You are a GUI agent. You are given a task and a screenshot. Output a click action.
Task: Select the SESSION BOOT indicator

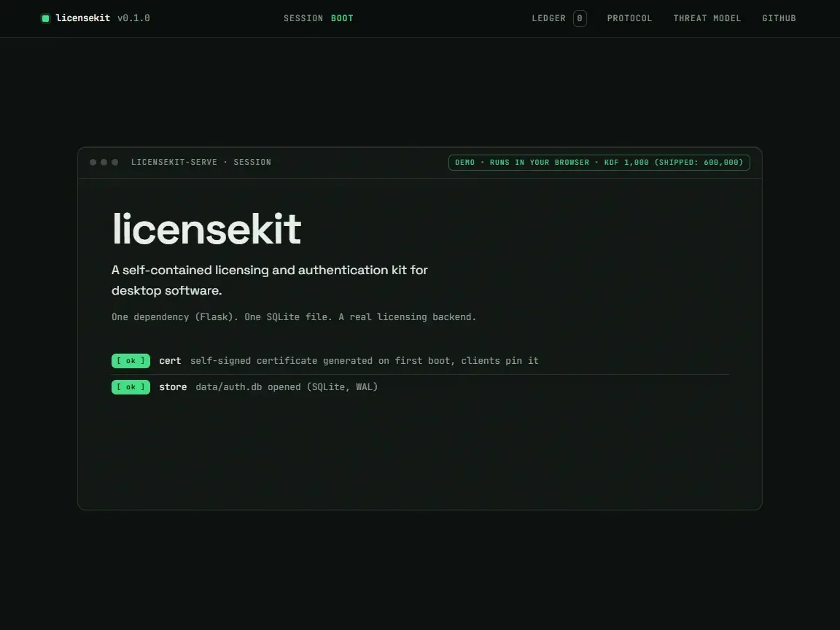[x=318, y=18]
